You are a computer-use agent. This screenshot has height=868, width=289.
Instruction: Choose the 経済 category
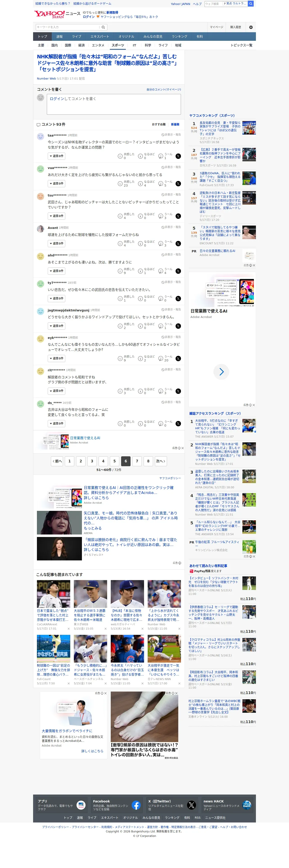pyautogui.click(x=81, y=46)
